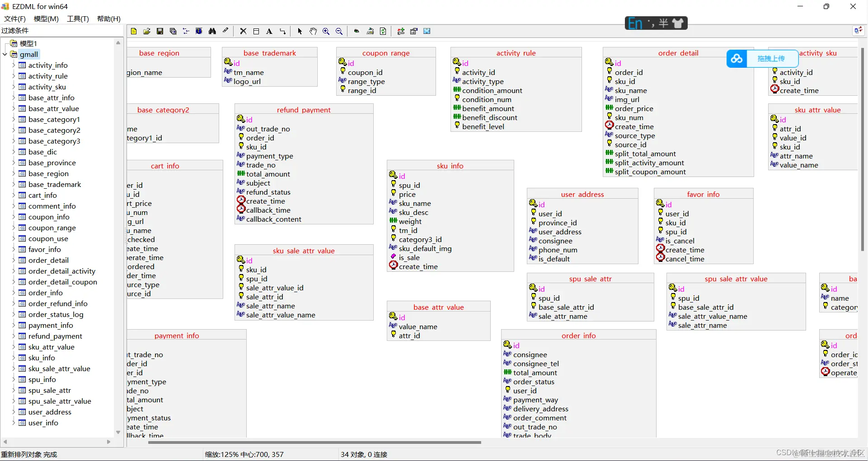This screenshot has height=461, width=868.
Task: Add a new table with table icon
Action: coord(256,31)
